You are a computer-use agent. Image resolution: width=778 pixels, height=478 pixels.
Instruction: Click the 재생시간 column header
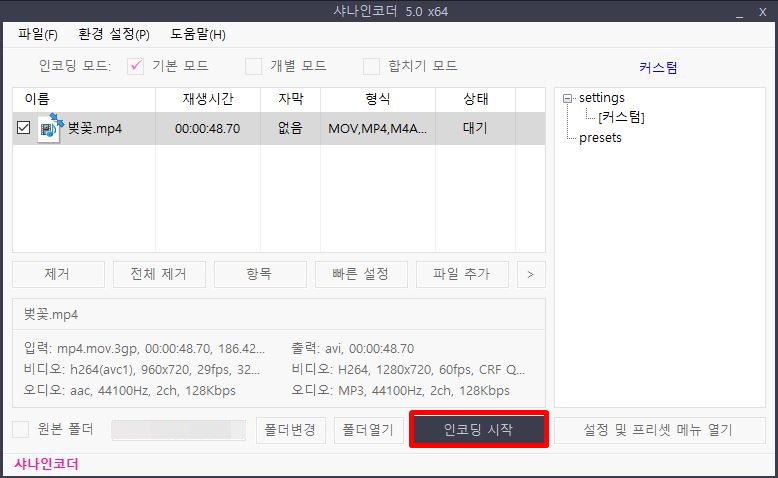(208, 99)
